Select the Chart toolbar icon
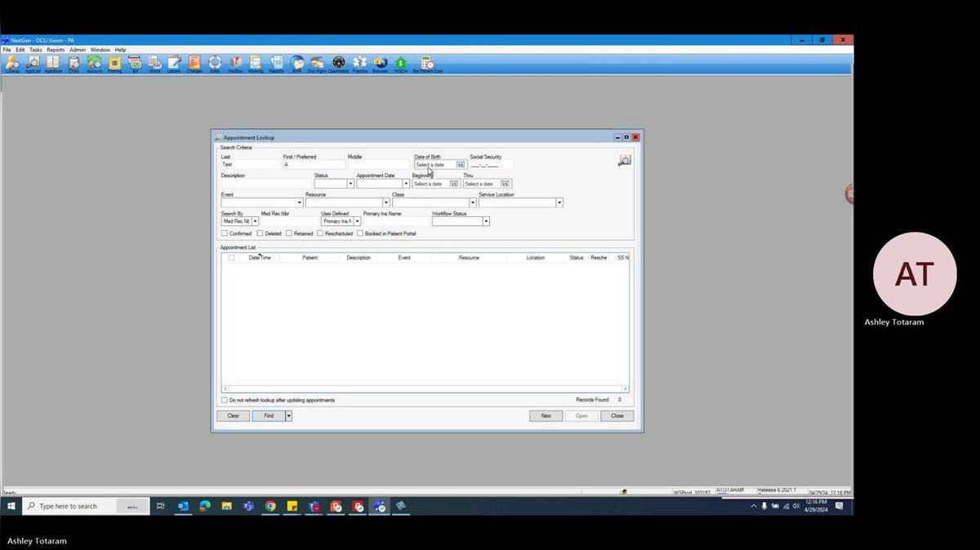Viewport: 980px width, 550px height. [x=73, y=64]
